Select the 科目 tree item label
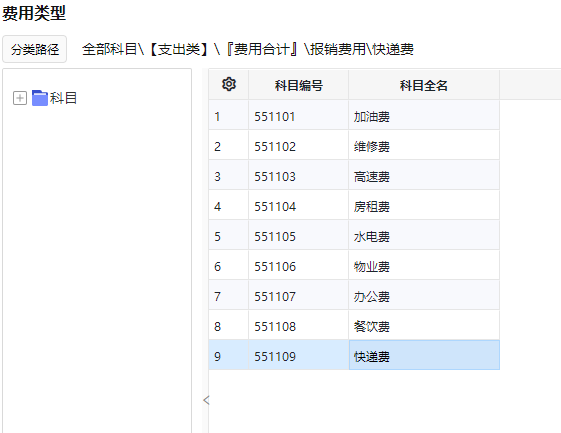Viewport: 561px width, 433px height. [63, 98]
